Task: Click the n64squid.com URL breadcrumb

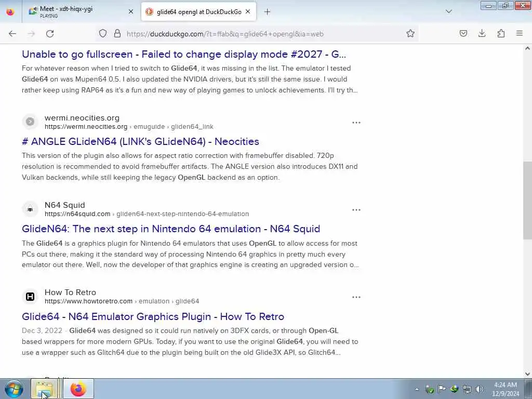Action: coord(147,214)
